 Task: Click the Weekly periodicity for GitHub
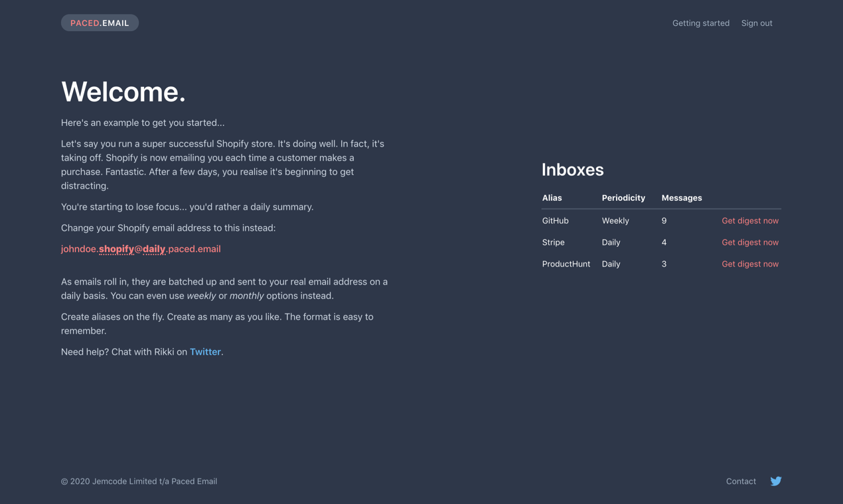tap(615, 220)
